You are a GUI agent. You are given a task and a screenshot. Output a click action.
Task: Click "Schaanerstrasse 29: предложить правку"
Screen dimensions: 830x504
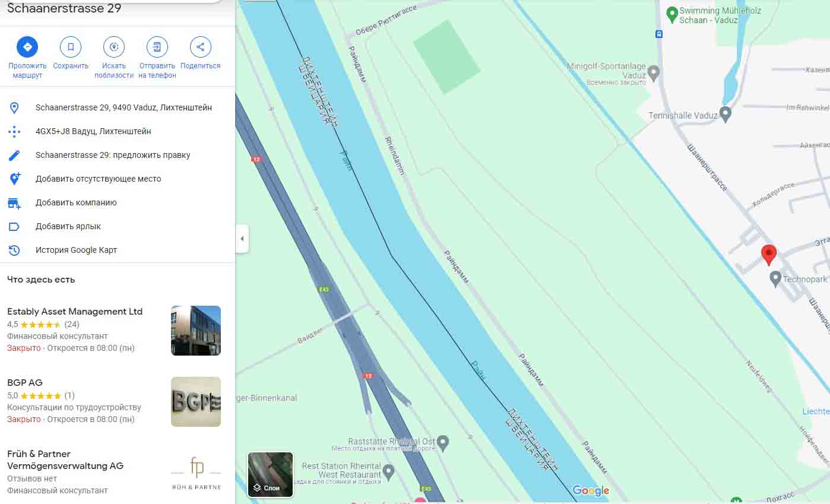click(113, 156)
